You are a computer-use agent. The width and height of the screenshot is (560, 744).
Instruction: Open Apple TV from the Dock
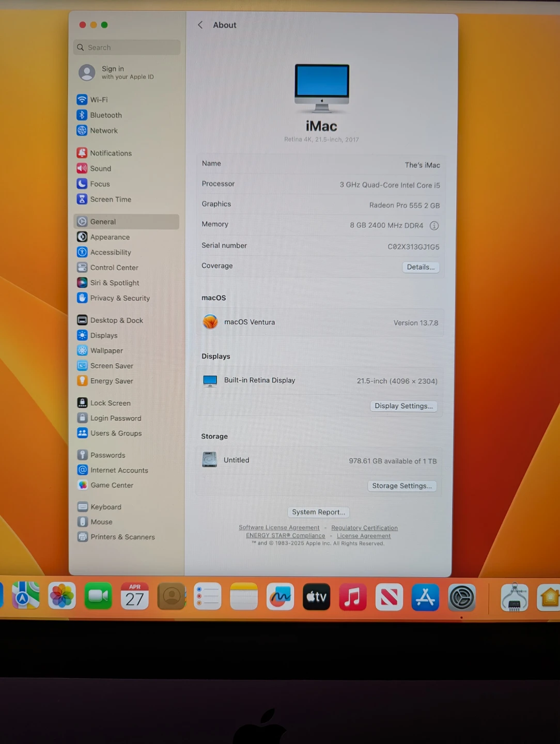[316, 597]
